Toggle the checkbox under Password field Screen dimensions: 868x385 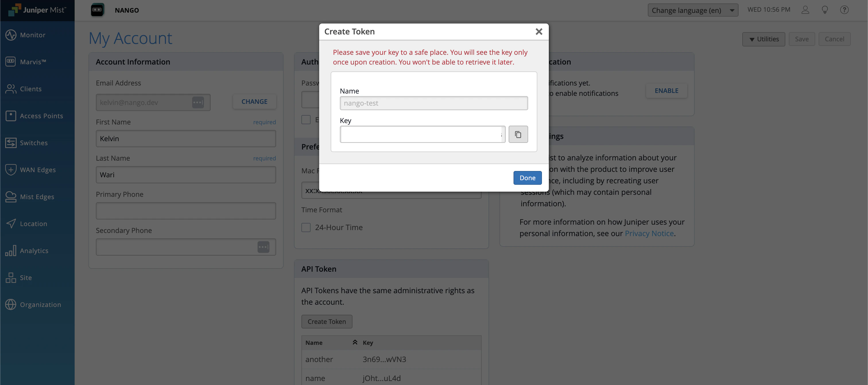pos(306,120)
